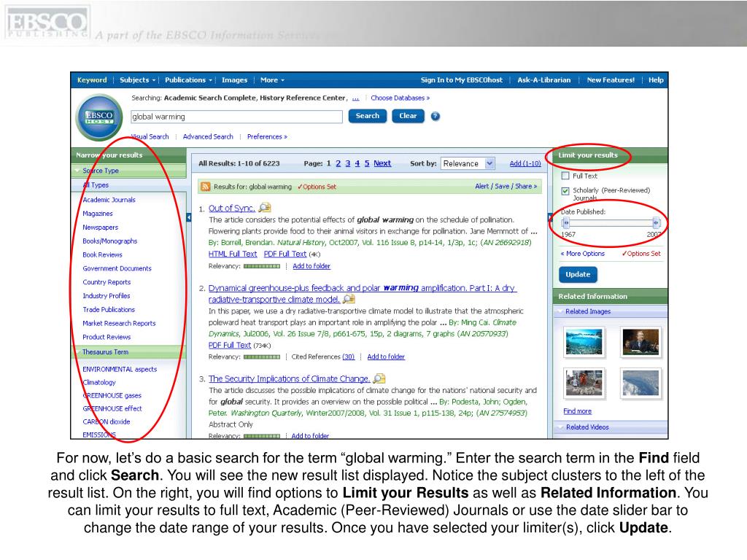
Task: Filter by Magazines source type
Action: [98, 214]
